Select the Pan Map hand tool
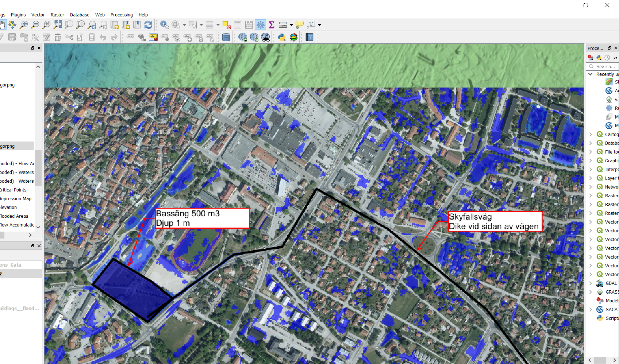Screen dimensions: 619x364 2,25
